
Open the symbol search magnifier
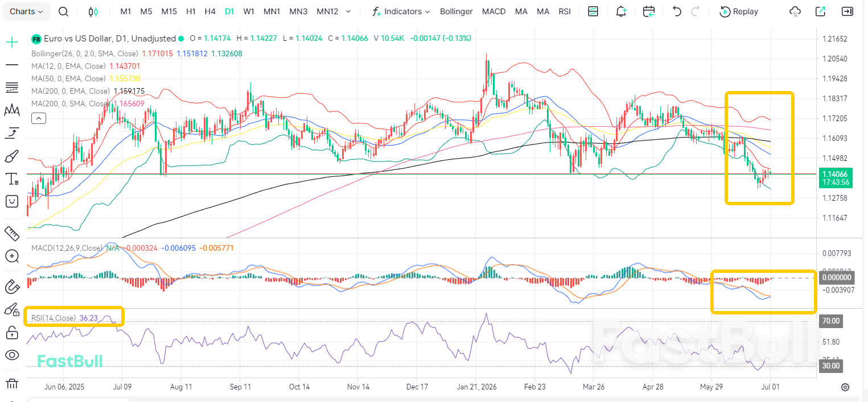tap(64, 11)
